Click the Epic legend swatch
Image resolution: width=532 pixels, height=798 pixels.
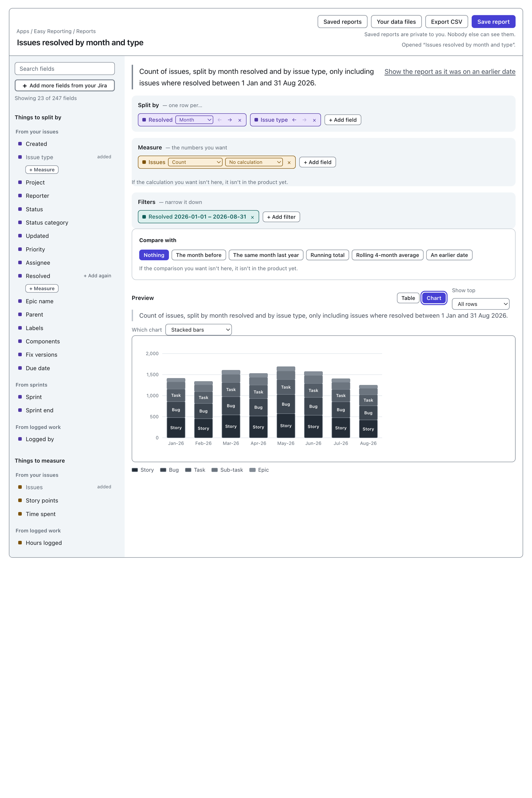(252, 470)
